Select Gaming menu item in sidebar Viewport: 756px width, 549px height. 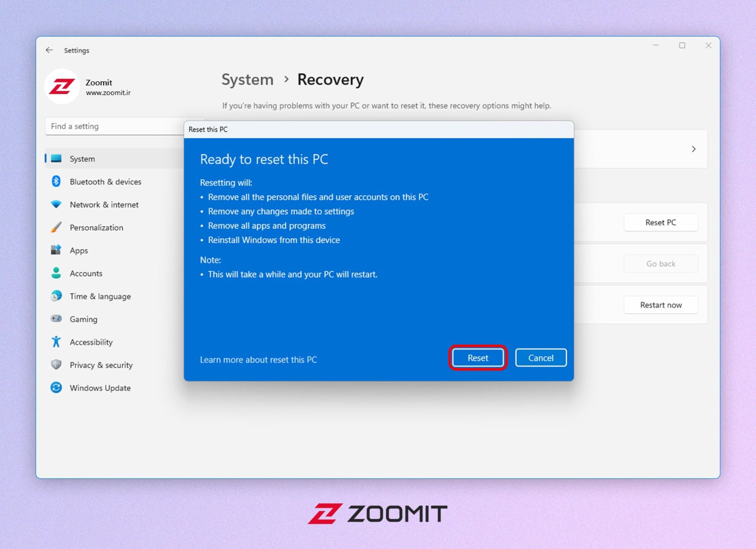pos(82,319)
